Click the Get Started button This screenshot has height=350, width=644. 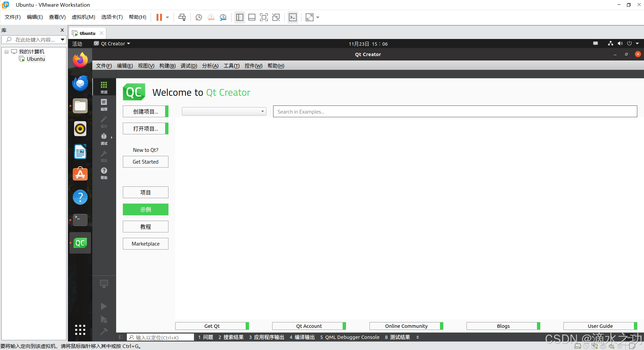146,162
